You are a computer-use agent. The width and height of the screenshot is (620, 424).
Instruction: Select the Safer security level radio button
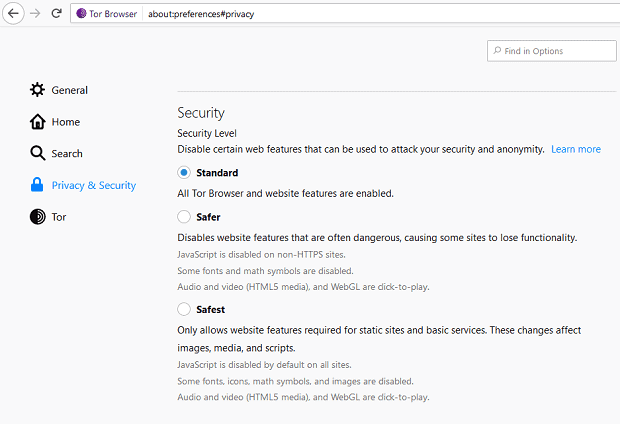click(183, 217)
